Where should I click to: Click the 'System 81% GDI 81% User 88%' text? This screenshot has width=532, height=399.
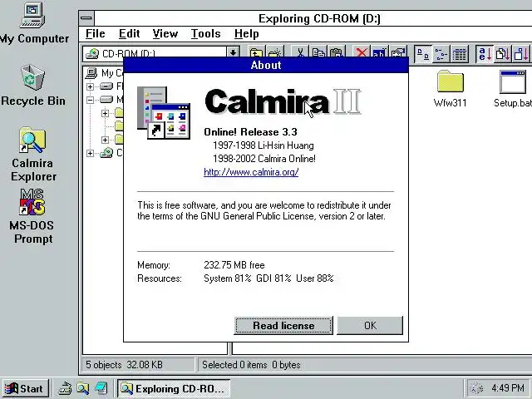coord(268,278)
